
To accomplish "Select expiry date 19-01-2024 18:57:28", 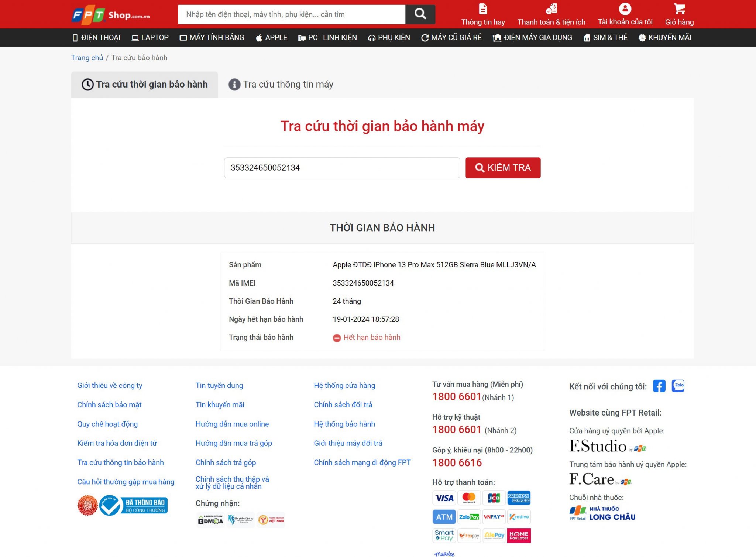I will [x=366, y=319].
